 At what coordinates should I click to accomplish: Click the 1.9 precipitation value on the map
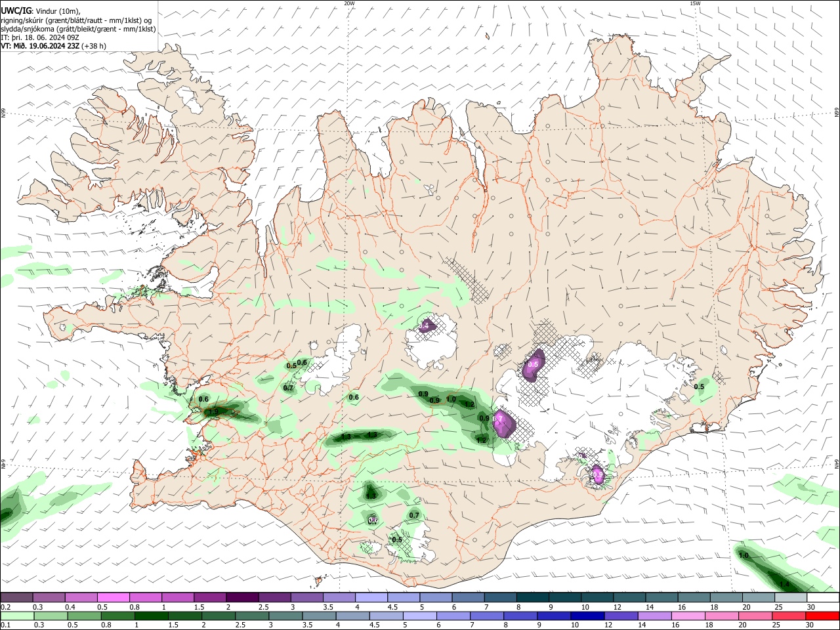tap(213, 412)
